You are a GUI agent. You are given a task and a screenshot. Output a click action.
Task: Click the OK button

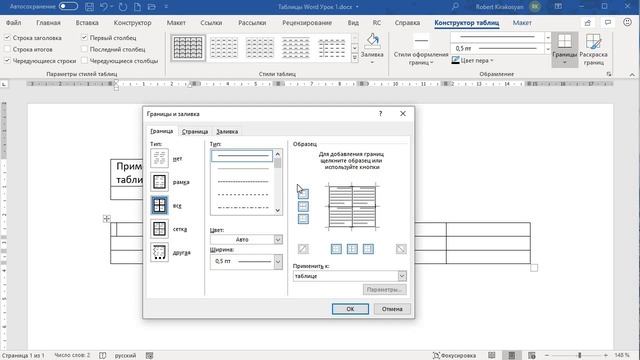pos(350,309)
